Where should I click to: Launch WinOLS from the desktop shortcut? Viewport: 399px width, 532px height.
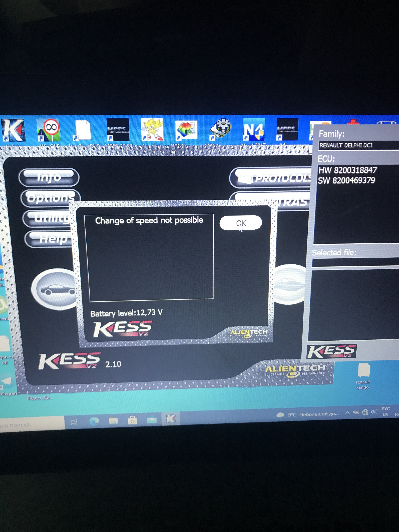[x=49, y=130]
